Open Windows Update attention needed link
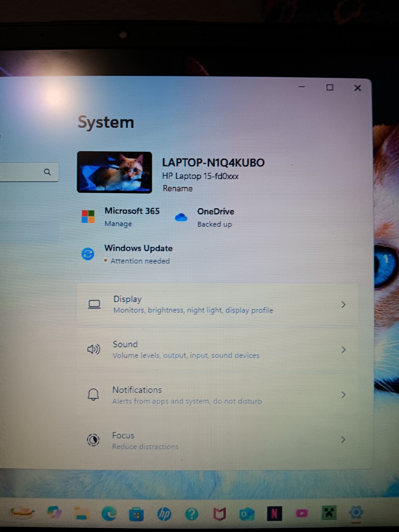The image size is (399, 532). click(x=140, y=261)
